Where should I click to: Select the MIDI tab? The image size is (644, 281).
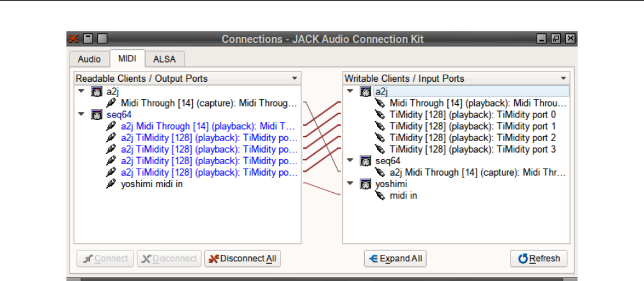click(127, 58)
